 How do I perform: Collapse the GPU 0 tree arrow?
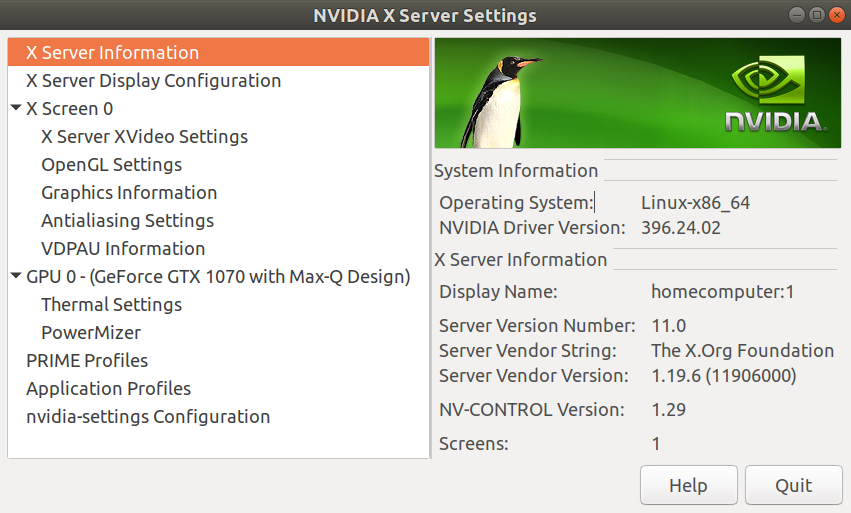16,276
